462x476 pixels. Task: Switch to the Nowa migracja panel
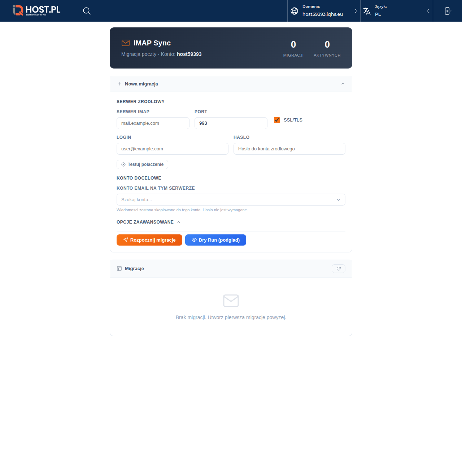coord(141,84)
